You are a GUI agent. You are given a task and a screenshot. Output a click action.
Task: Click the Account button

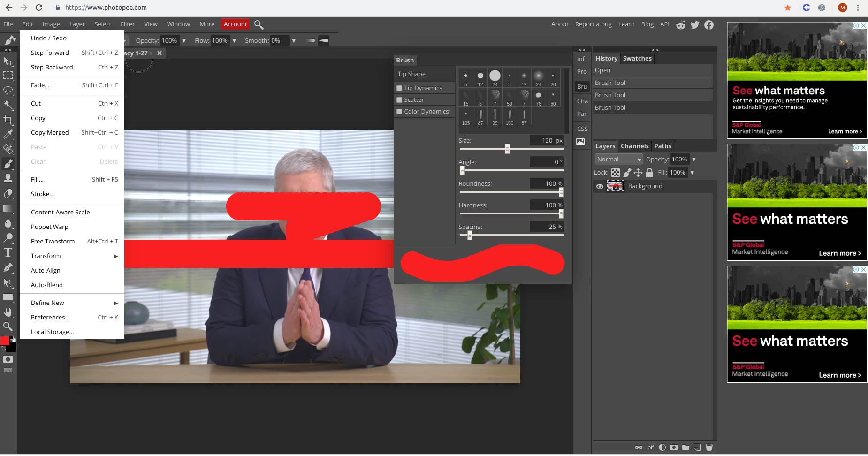click(x=235, y=24)
